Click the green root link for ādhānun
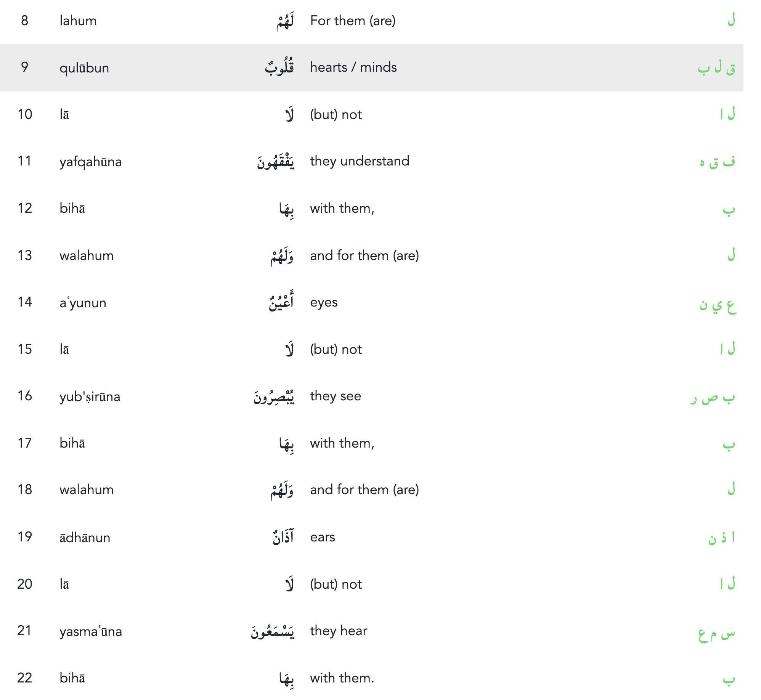 pyautogui.click(x=721, y=538)
